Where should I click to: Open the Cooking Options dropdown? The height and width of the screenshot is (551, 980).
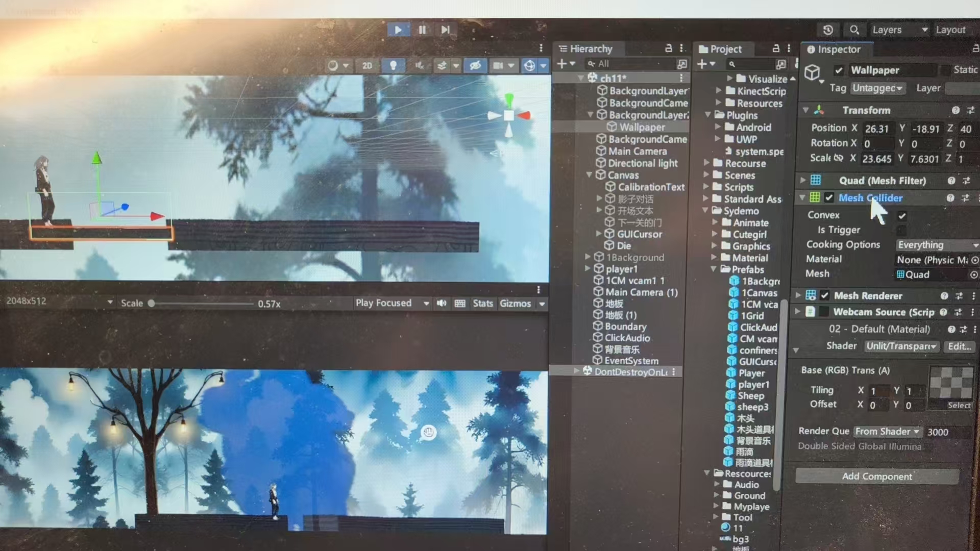(x=937, y=245)
